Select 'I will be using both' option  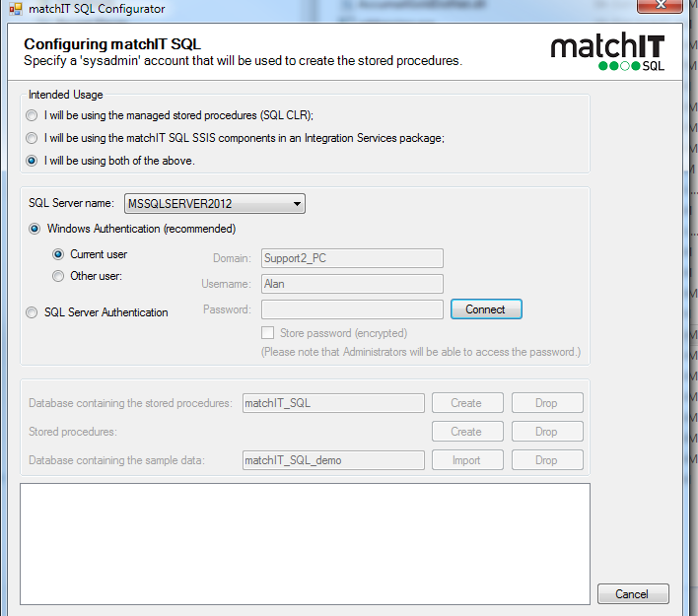pyautogui.click(x=32, y=161)
